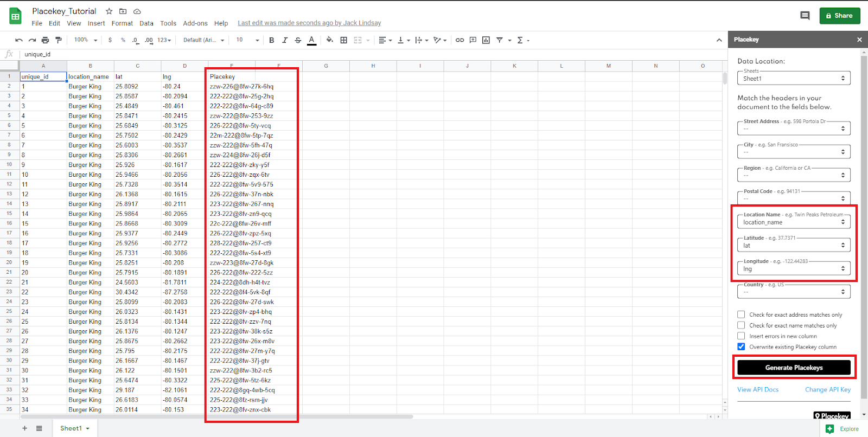Open the zoom level 100% dropdown

(86, 40)
